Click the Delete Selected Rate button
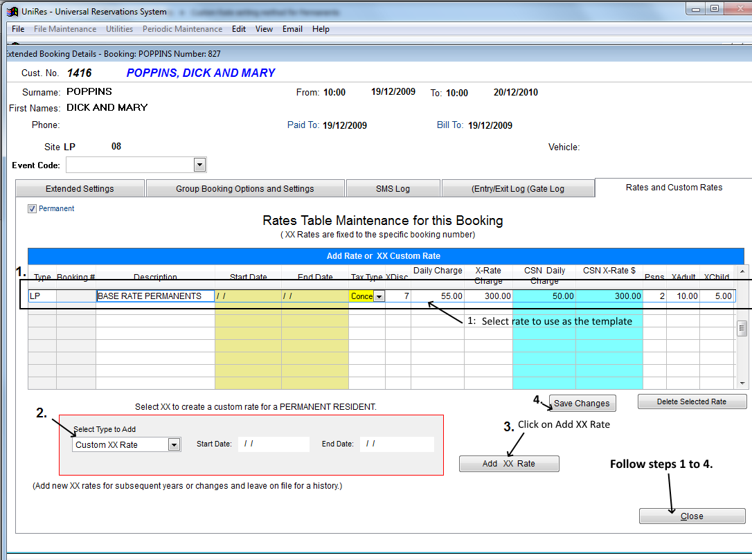The width and height of the screenshot is (752, 560). [692, 401]
